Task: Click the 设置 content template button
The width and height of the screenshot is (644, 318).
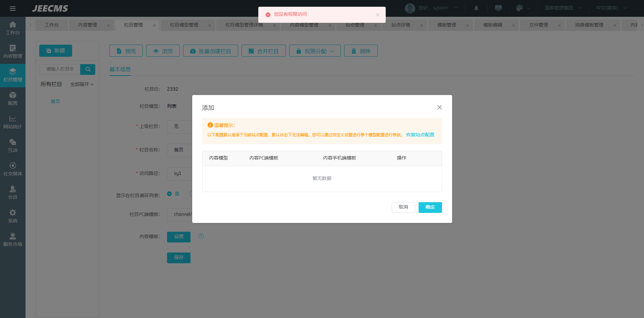Action: (179, 237)
